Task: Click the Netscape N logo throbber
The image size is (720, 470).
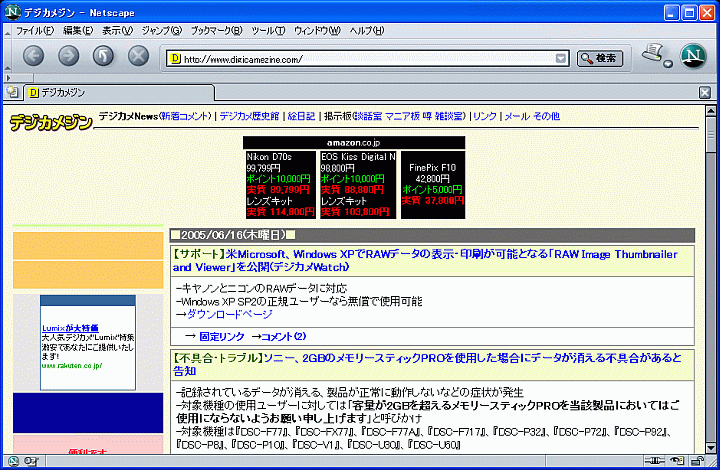Action: [693, 56]
